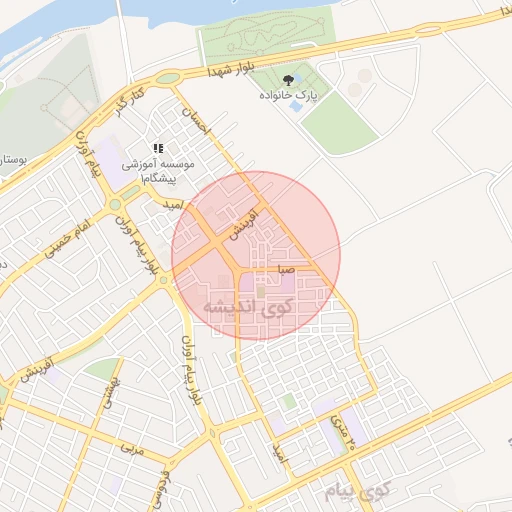Click the کنار گذر road label
Screen dimensions: 512x512
tap(130, 102)
